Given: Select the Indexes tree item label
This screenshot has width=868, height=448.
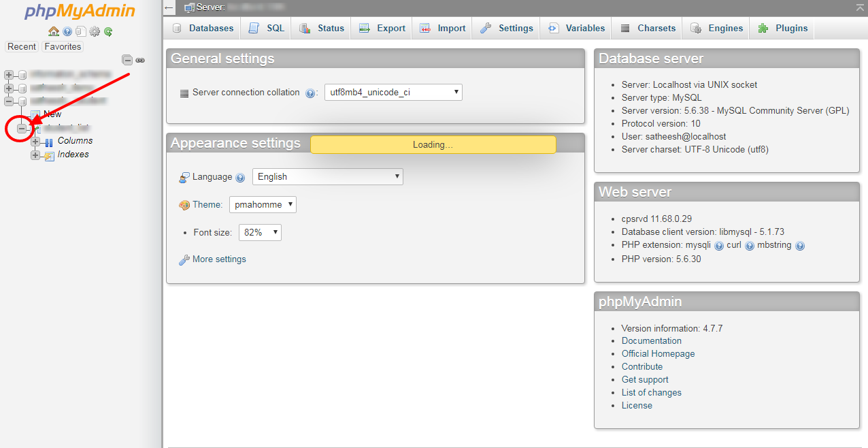Looking at the screenshot, I should coord(73,155).
